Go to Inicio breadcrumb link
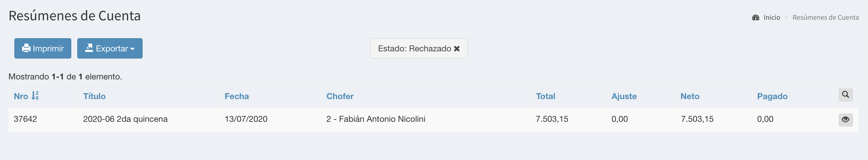 [772, 18]
